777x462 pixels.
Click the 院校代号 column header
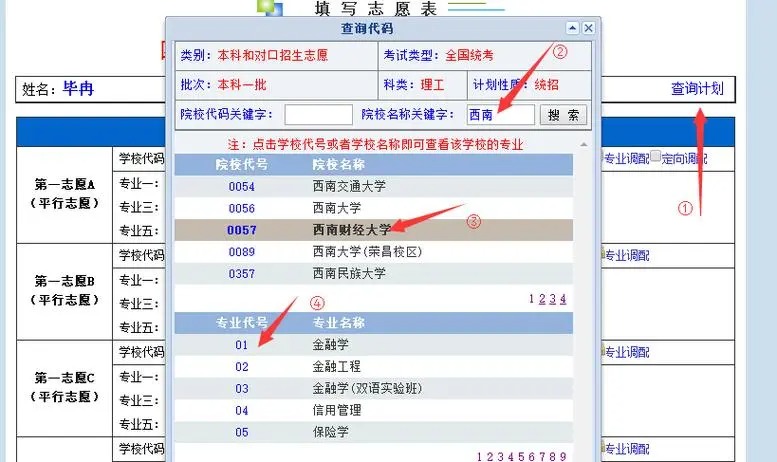(241, 165)
